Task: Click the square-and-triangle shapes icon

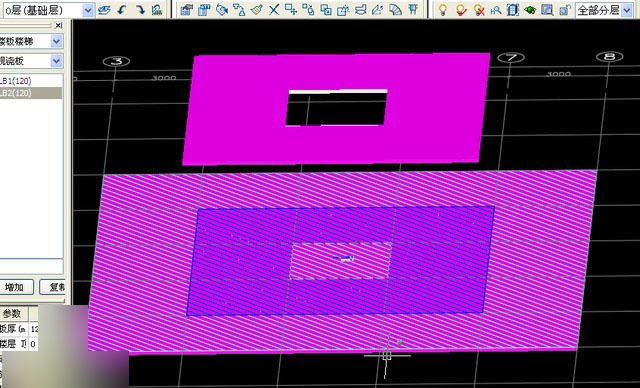Action: [239, 9]
